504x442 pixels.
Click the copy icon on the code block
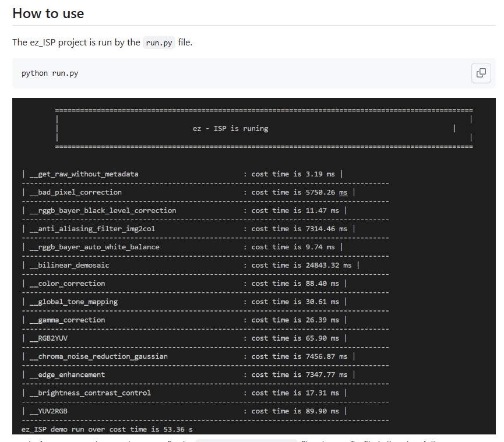coord(480,73)
